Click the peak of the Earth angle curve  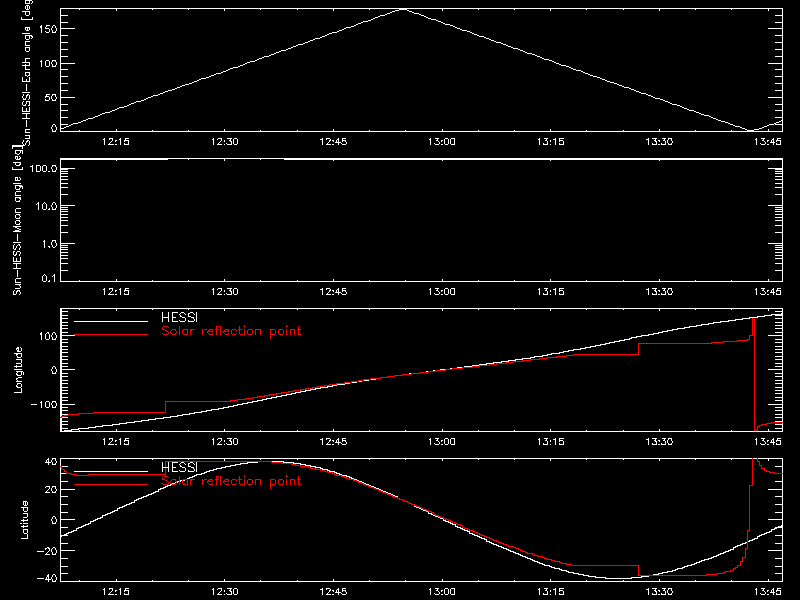tap(403, 9)
